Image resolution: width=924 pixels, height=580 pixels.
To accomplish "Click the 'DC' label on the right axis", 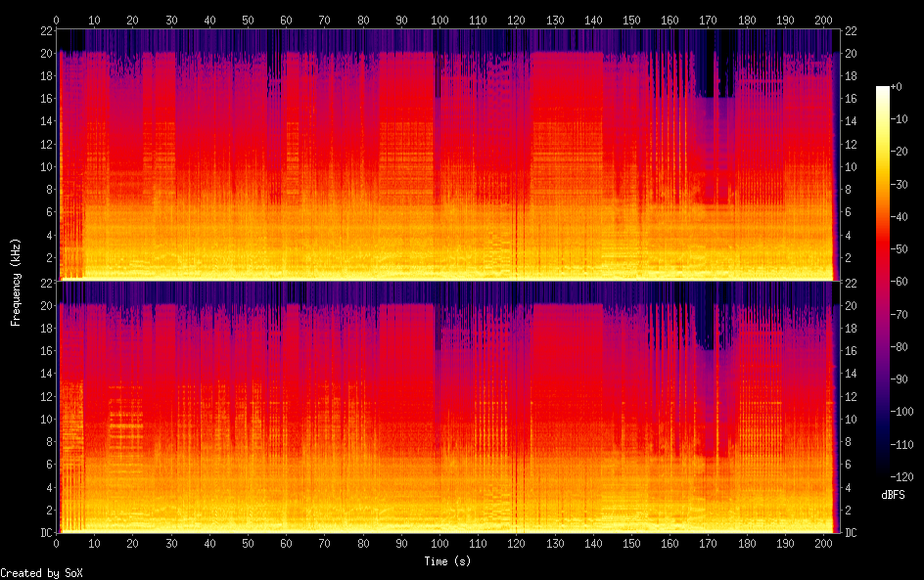I will coord(852,533).
